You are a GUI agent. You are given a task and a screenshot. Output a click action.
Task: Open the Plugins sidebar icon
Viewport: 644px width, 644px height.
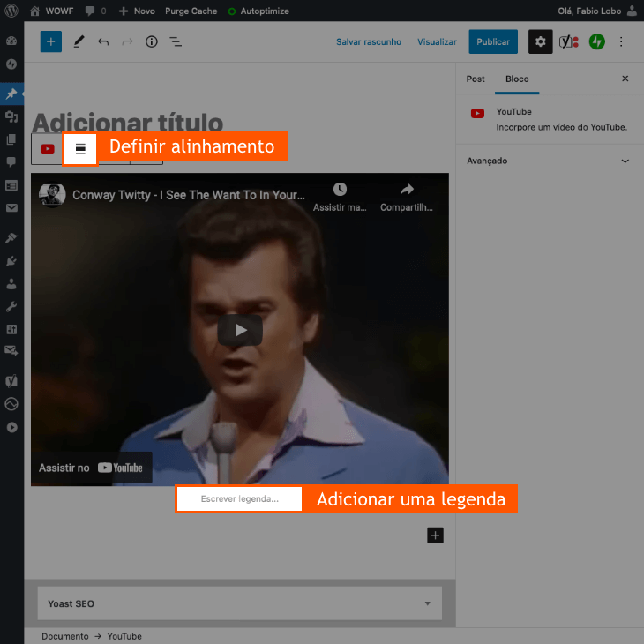tap(11, 261)
